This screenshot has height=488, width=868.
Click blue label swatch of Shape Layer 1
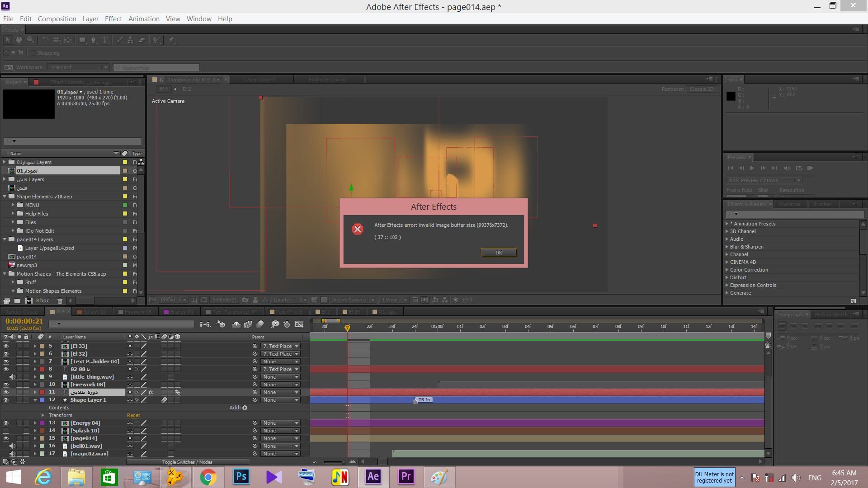pos(42,400)
